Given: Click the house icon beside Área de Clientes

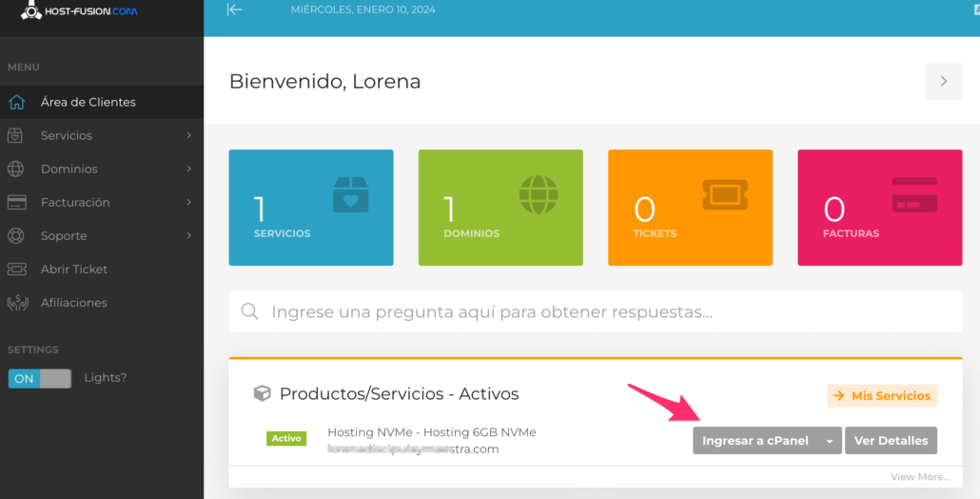Looking at the screenshot, I should click(17, 102).
